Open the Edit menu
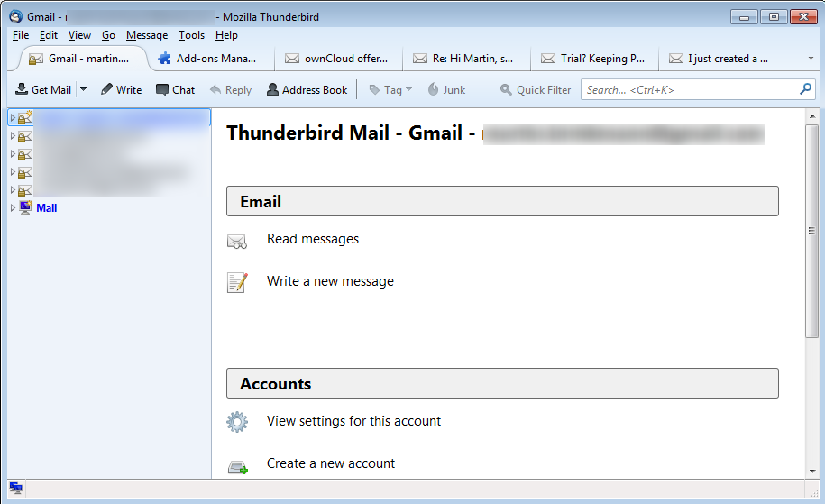Viewport: 825px width, 504px height. coord(49,35)
